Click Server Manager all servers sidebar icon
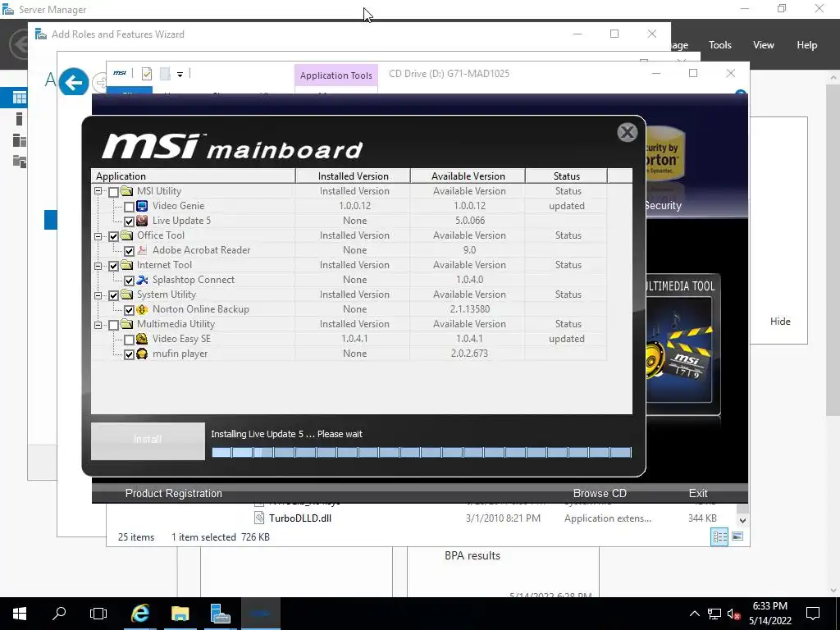 [20, 140]
